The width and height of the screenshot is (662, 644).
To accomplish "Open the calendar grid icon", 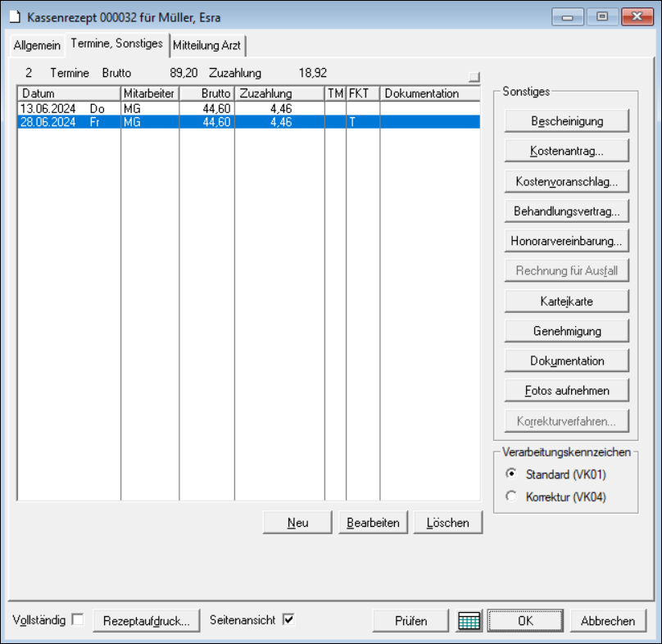I will tap(469, 620).
